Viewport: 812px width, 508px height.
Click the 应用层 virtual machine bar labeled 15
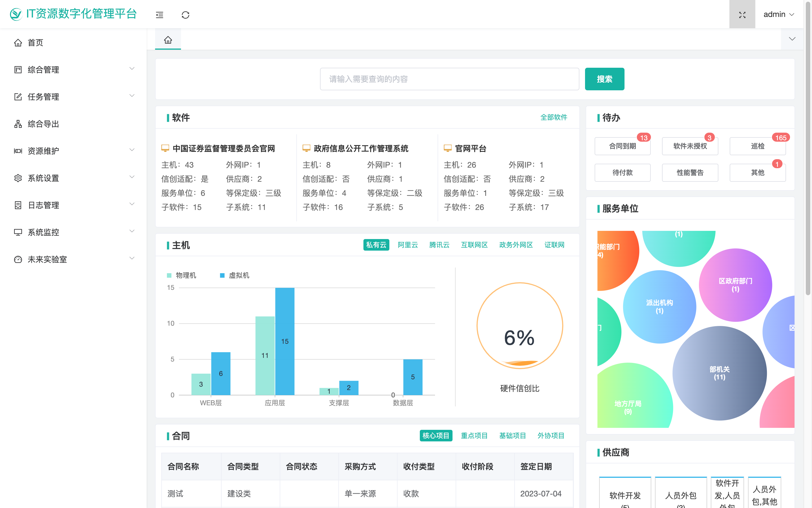tap(284, 341)
